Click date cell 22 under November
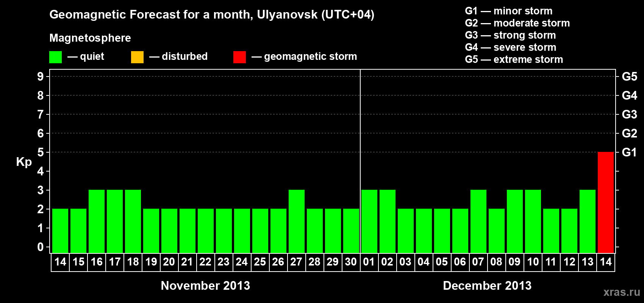 206,262
